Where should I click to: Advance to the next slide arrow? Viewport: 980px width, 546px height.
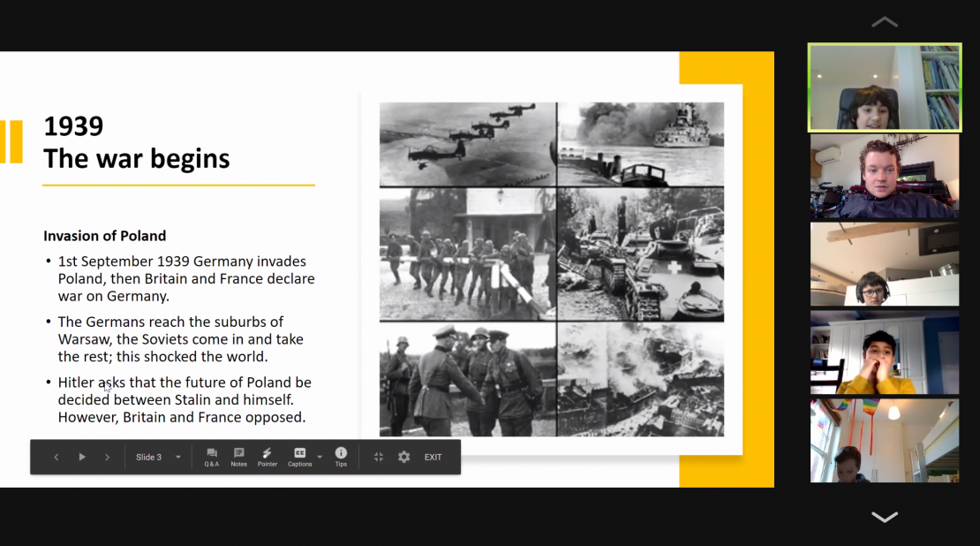coord(108,457)
